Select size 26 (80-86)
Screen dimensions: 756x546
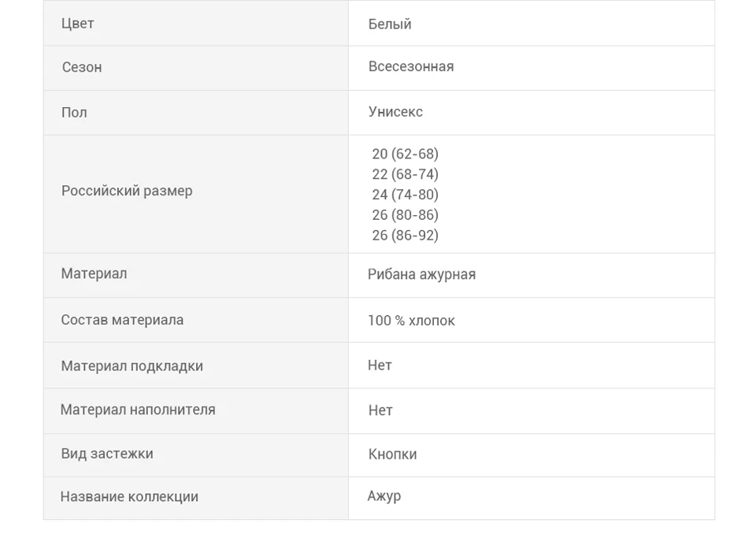pos(405,214)
